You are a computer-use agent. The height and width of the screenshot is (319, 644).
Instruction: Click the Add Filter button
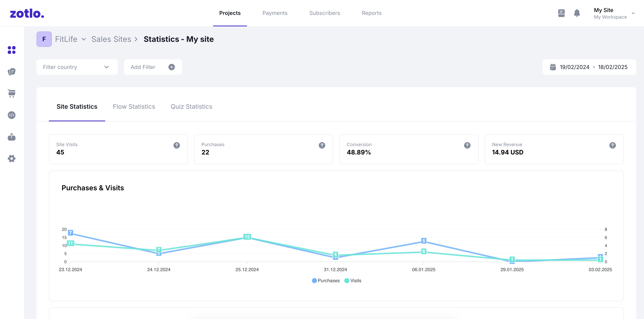(x=153, y=67)
